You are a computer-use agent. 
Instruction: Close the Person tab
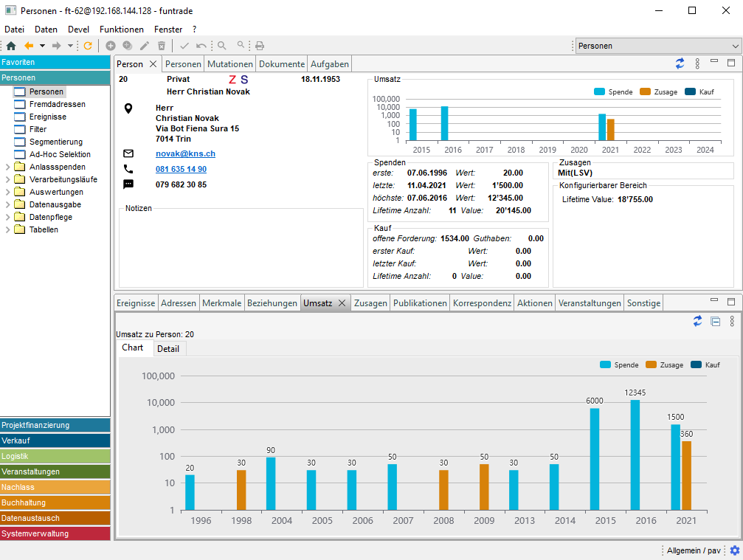pyautogui.click(x=153, y=64)
